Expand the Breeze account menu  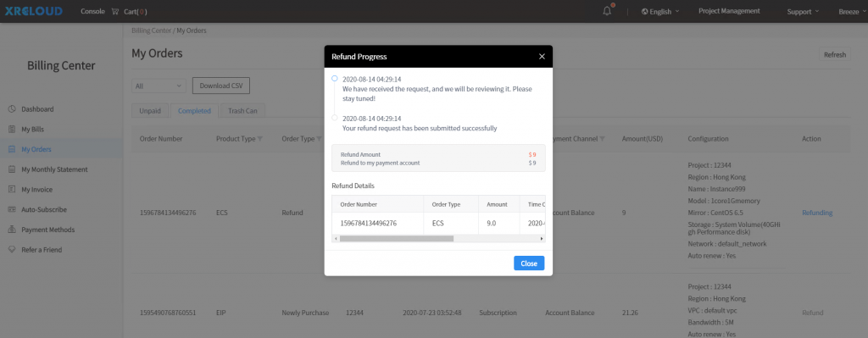853,12
